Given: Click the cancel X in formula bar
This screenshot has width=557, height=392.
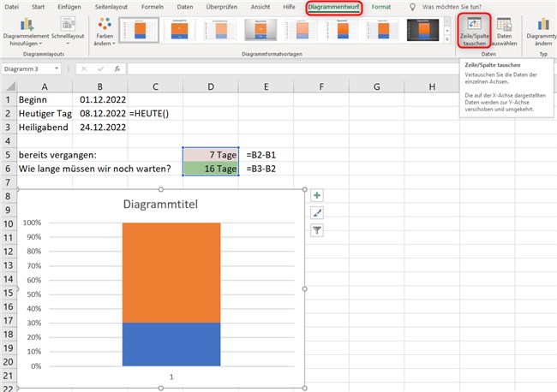Looking at the screenshot, I should pyautogui.click(x=84, y=68).
